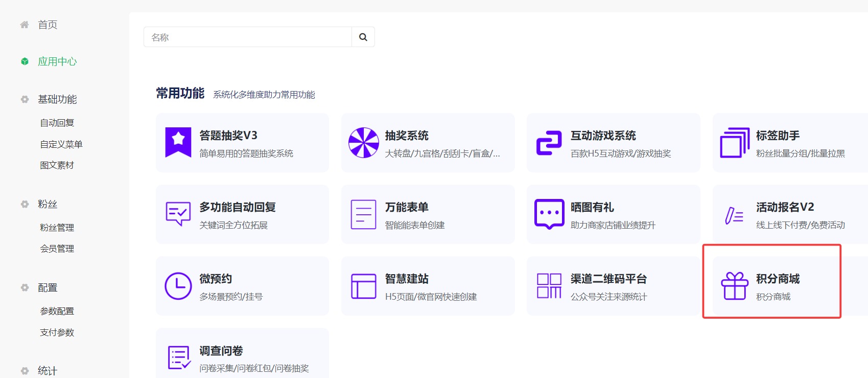The height and width of the screenshot is (378, 868).
Task: Open the 晒图有礼 chat bubble icon
Action: pos(549,214)
